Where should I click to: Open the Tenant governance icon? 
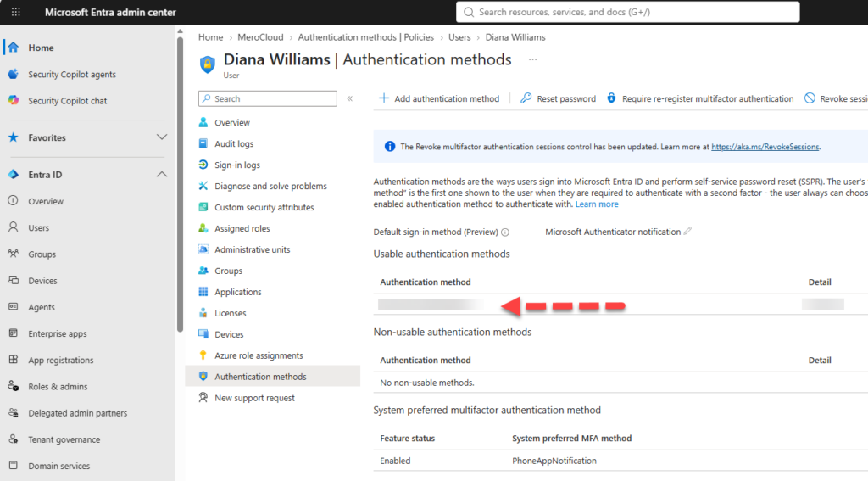[x=14, y=439]
